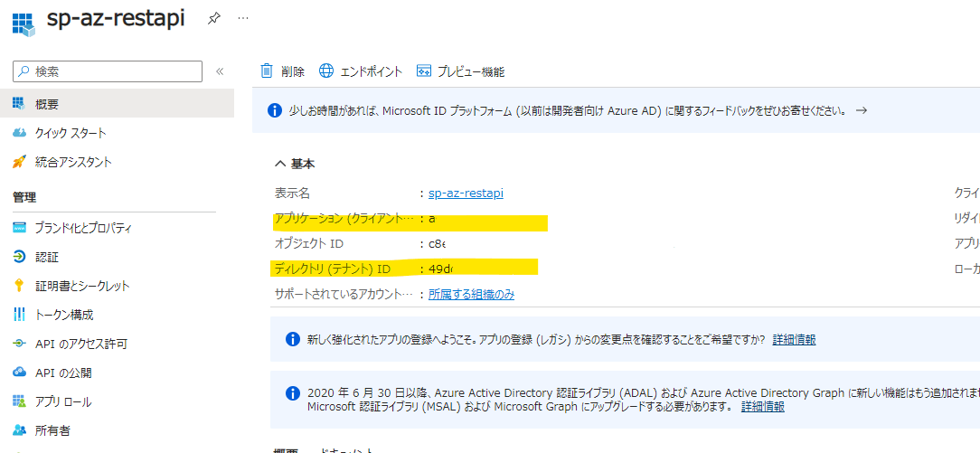Collapse the sidebar with the double chevron
The height and width of the screenshot is (453, 980).
(x=220, y=71)
